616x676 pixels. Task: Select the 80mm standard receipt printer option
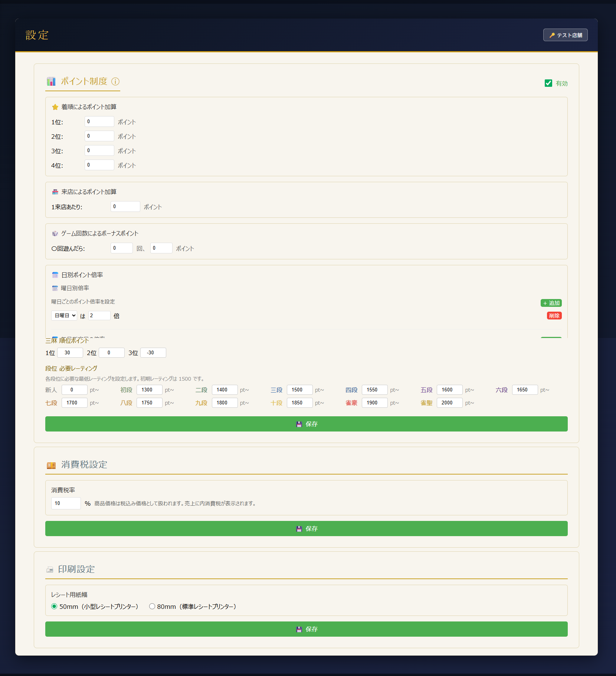pyautogui.click(x=152, y=606)
